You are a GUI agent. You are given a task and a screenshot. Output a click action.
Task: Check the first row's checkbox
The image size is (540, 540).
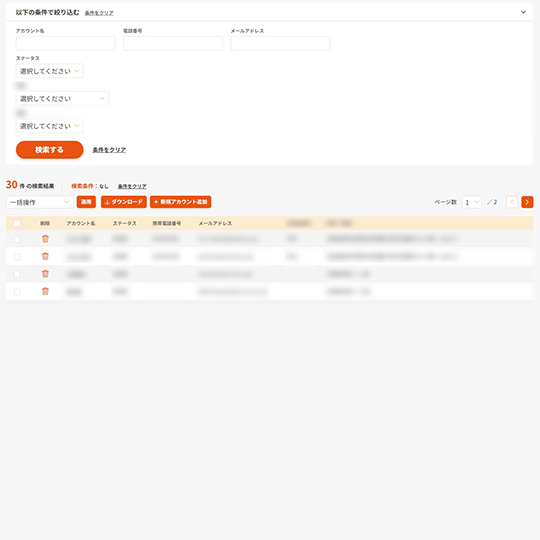(x=17, y=239)
